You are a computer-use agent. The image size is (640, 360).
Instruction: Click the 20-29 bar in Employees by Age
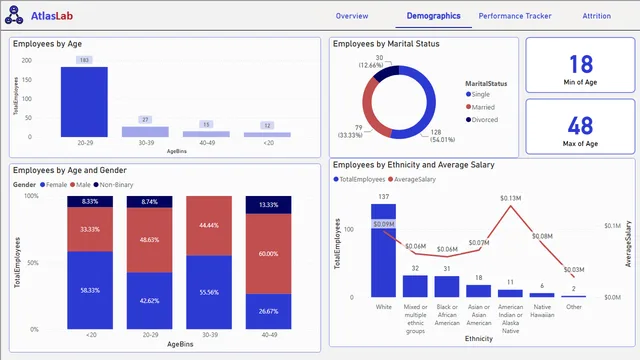[84, 102]
